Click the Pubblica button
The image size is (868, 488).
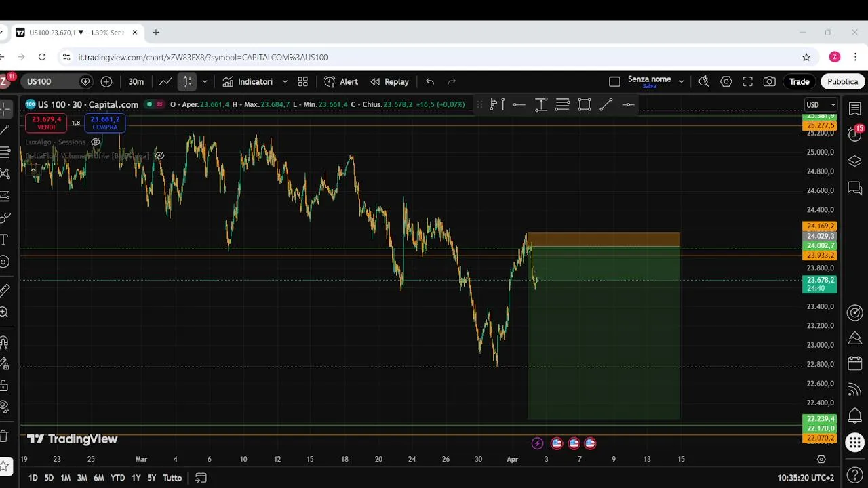pos(843,81)
